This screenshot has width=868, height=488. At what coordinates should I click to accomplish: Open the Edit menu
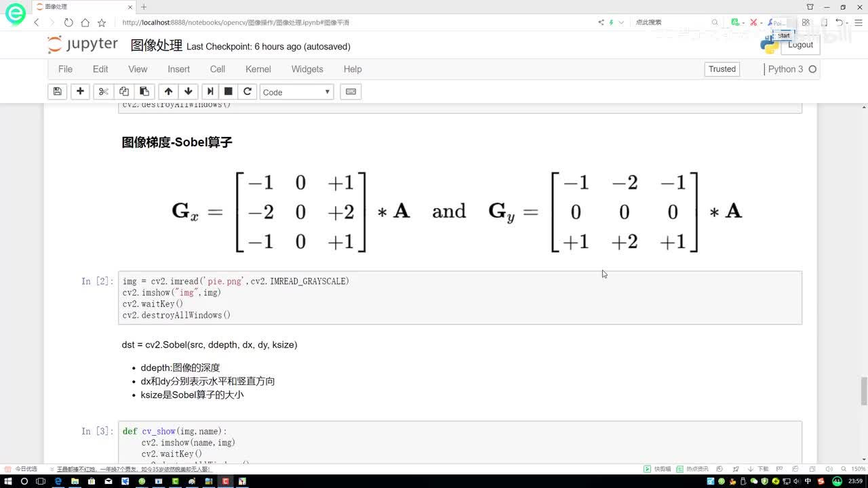click(x=100, y=69)
